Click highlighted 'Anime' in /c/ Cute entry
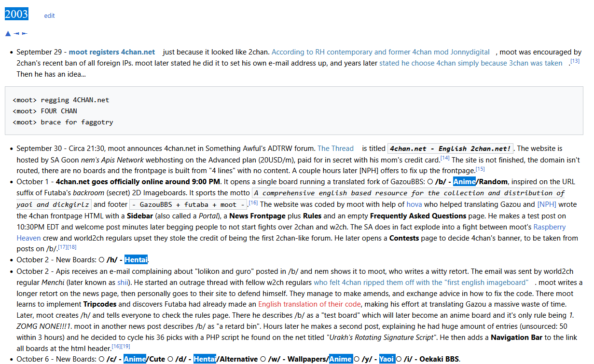Viewport: 594px width, 364px height. click(x=135, y=359)
